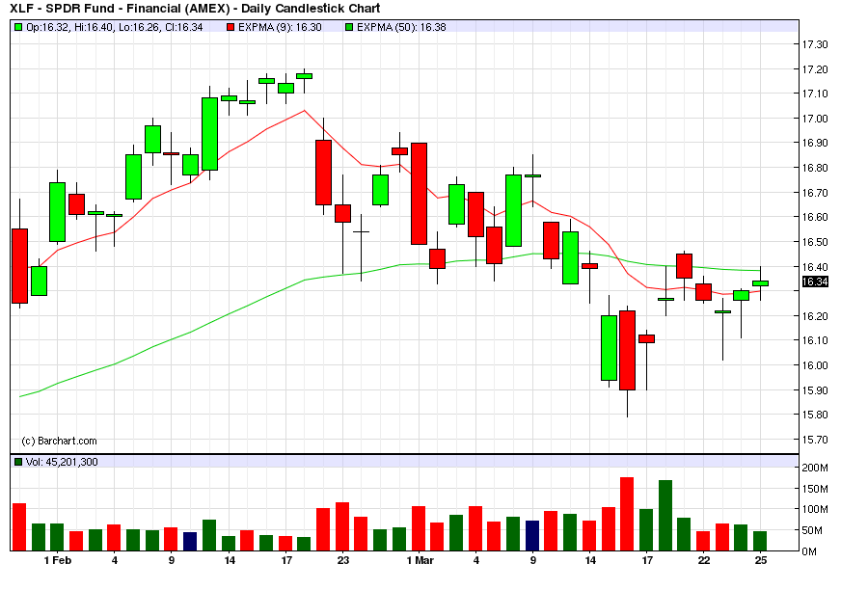Screen dimensions: 868x590
Task: Click the 15.80 price axis label
Action: pos(815,415)
